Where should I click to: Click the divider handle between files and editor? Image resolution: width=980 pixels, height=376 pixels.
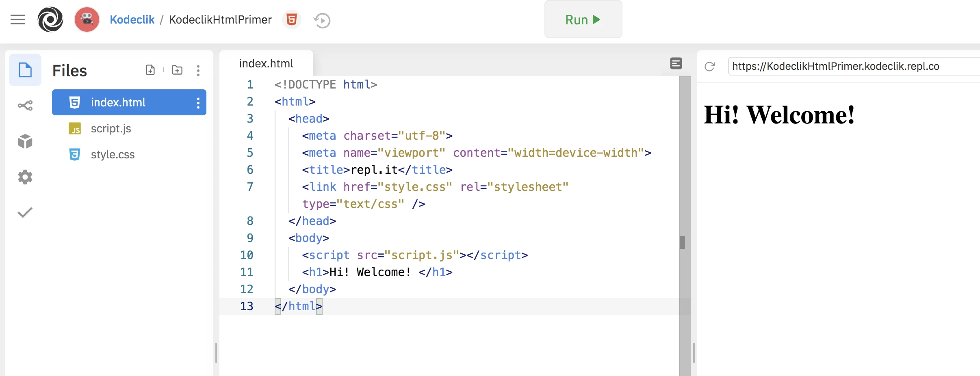(216, 352)
